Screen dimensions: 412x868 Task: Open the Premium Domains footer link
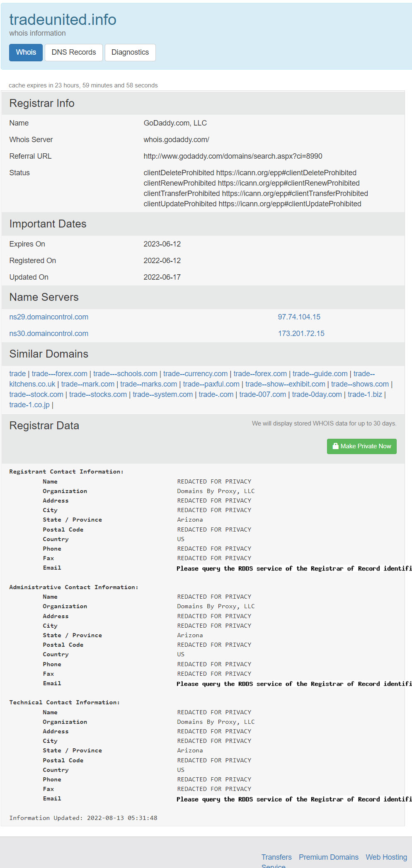(x=329, y=857)
